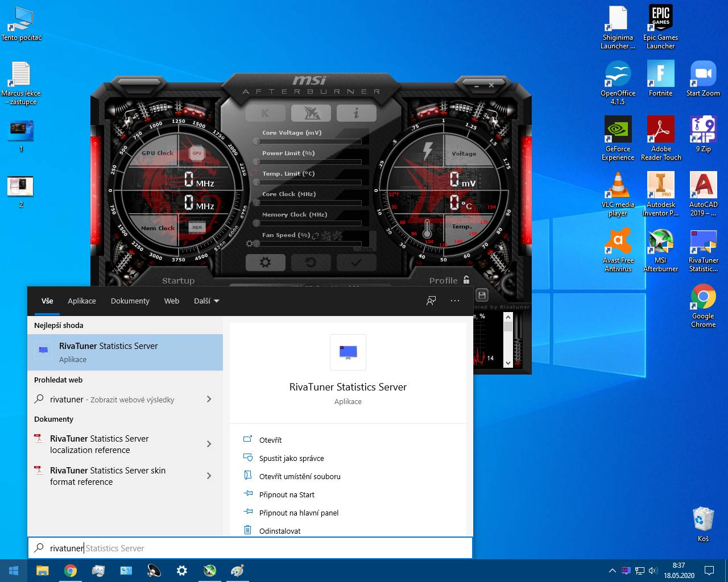Image resolution: width=728 pixels, height=582 pixels.
Task: Open Google Chrome from the taskbar
Action: (71, 571)
